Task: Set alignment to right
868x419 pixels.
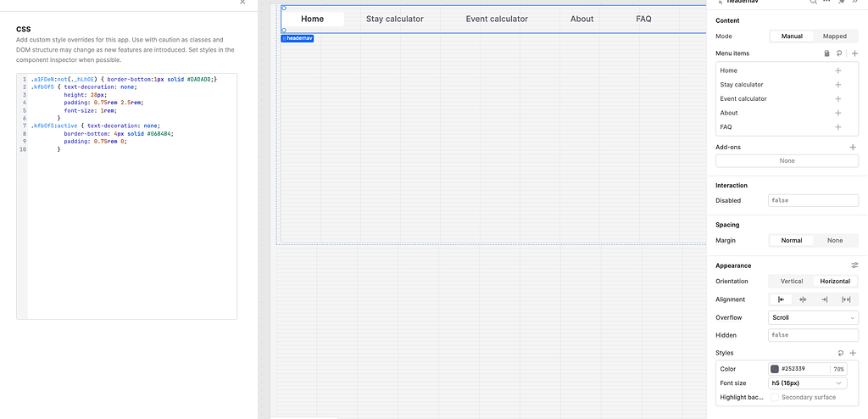Action: [x=824, y=299]
